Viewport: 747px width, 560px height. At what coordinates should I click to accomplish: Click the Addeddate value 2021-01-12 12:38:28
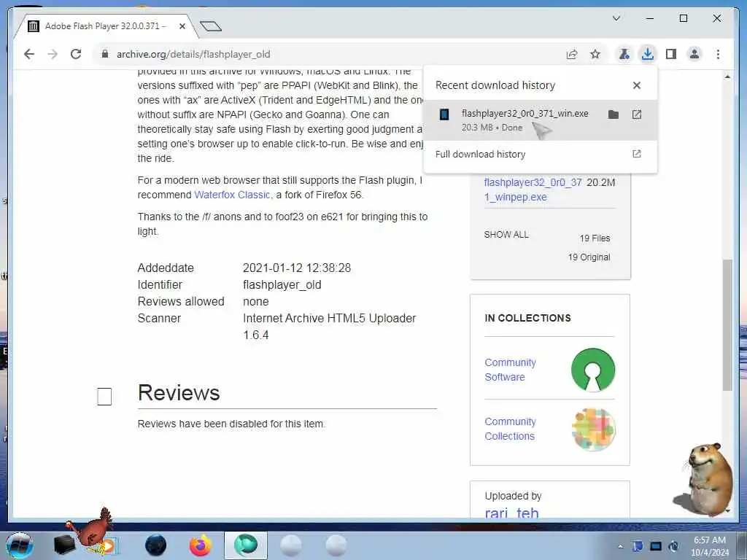tap(297, 268)
